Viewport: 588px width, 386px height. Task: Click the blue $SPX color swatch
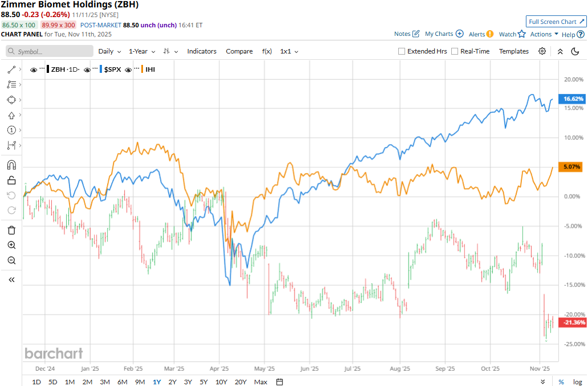click(101, 69)
